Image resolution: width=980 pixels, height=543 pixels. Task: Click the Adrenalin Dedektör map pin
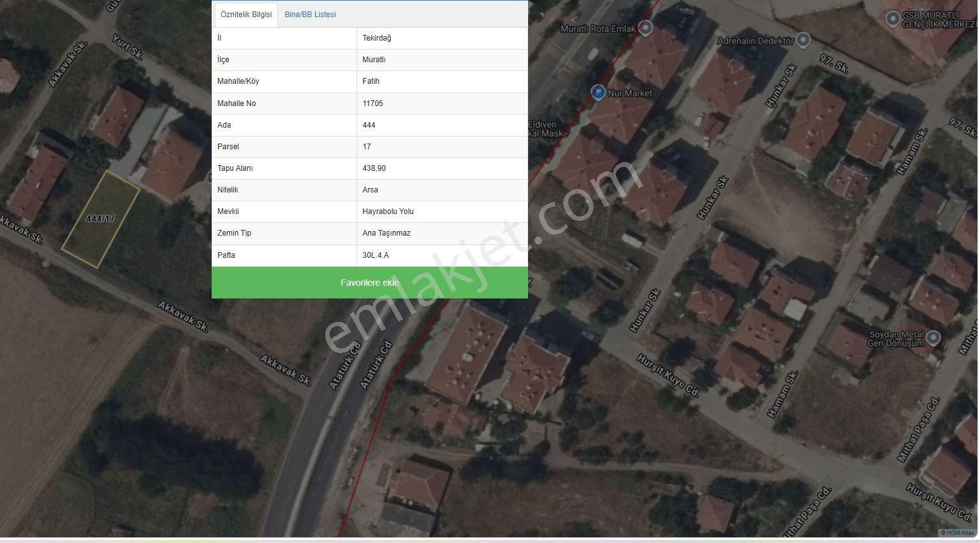click(x=803, y=41)
